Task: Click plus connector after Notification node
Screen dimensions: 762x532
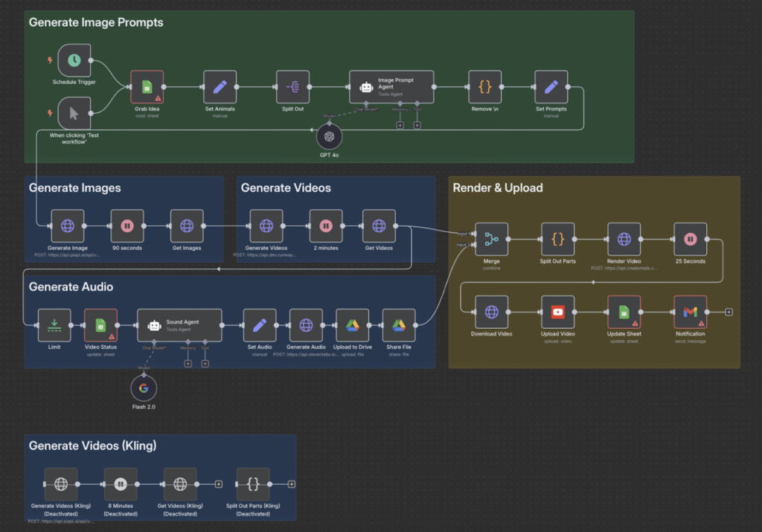Action: pyautogui.click(x=729, y=312)
